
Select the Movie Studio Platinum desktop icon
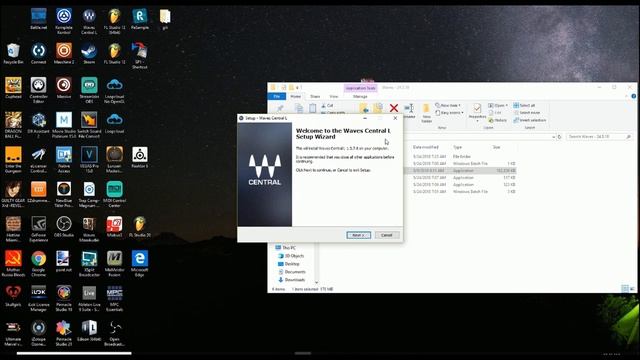(64, 125)
